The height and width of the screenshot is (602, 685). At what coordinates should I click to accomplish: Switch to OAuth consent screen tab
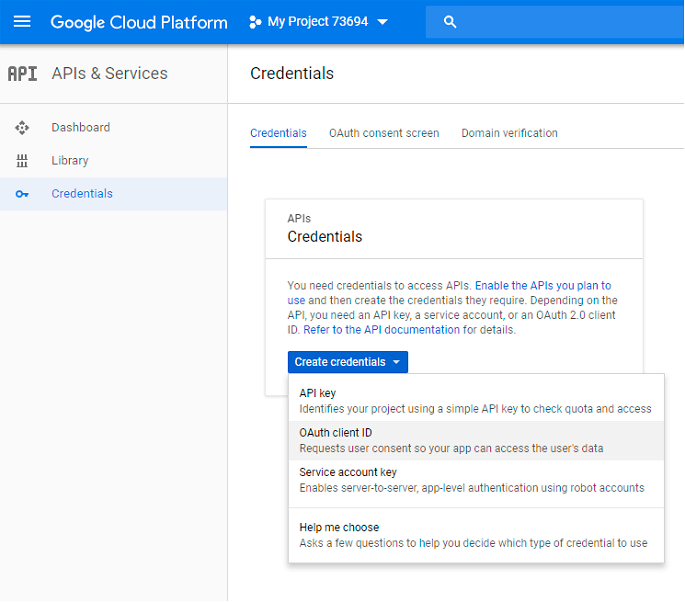tap(384, 133)
